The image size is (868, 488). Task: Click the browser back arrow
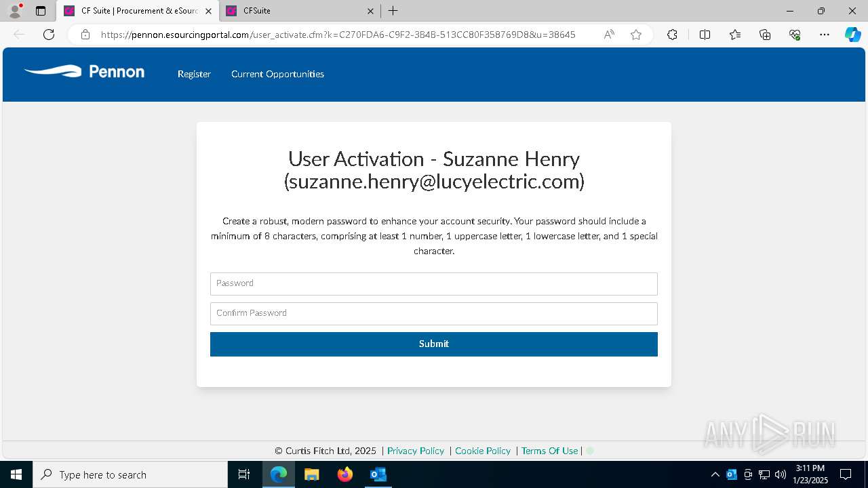(19, 35)
